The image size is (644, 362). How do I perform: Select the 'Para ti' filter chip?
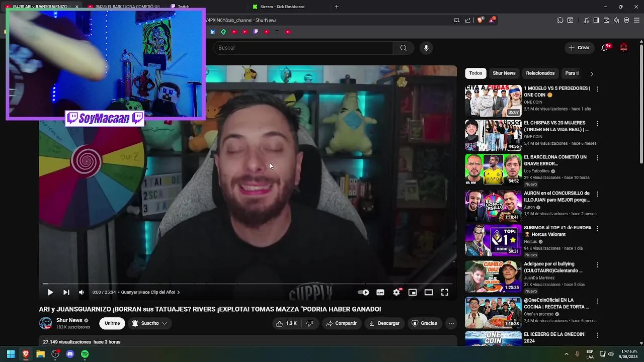pyautogui.click(x=572, y=73)
